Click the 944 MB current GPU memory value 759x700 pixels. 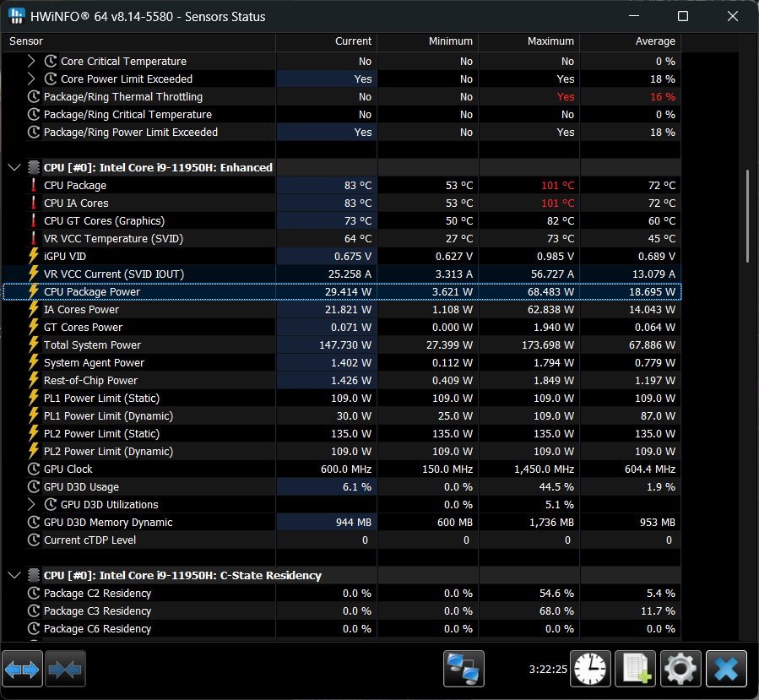pos(354,523)
